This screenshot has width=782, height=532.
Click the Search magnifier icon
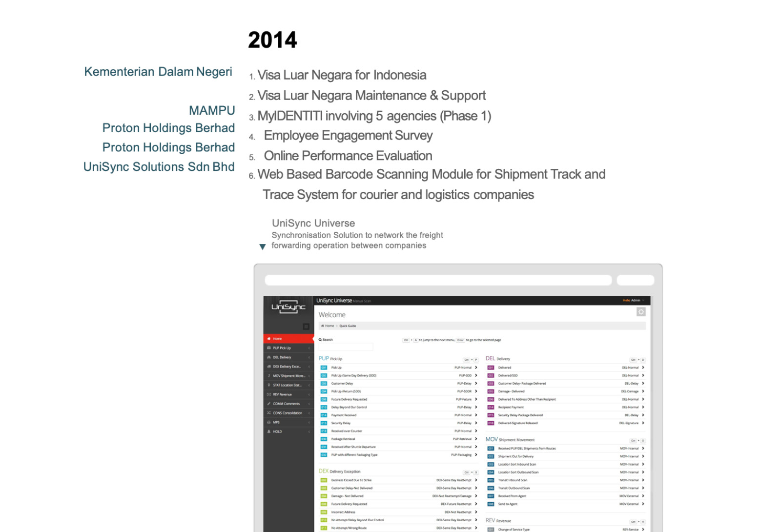320,340
